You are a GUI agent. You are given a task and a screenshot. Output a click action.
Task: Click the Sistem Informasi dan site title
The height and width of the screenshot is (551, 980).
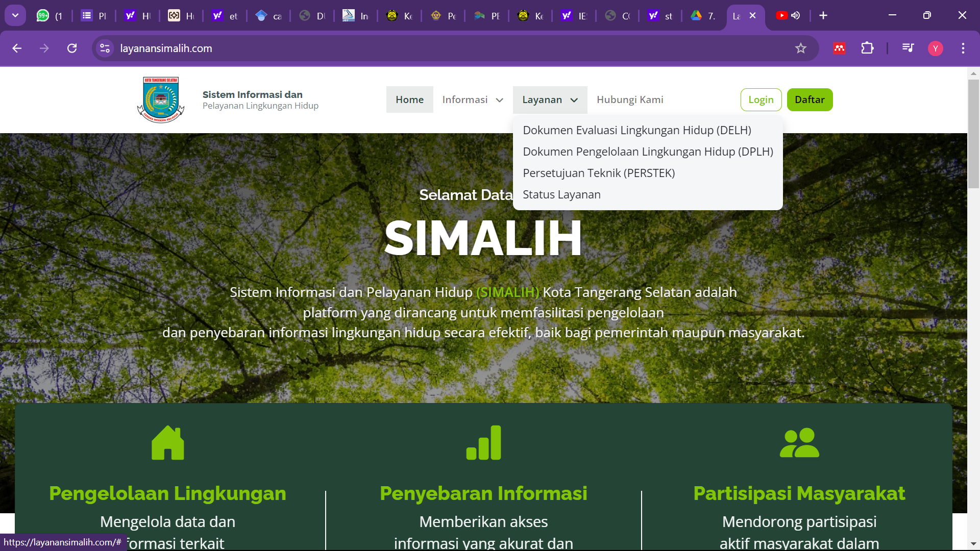(x=252, y=94)
